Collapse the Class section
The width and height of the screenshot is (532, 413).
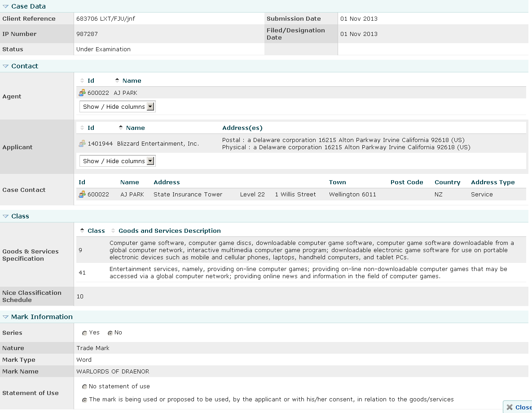[5, 216]
